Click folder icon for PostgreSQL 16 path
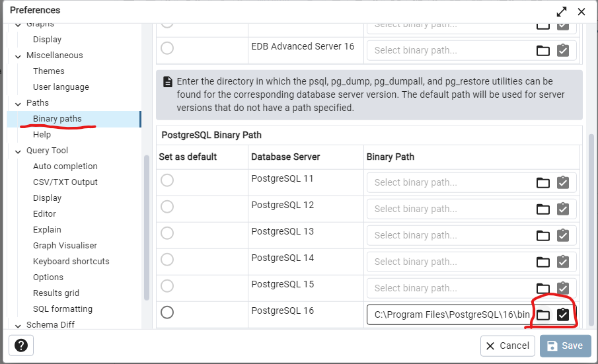 (x=542, y=314)
